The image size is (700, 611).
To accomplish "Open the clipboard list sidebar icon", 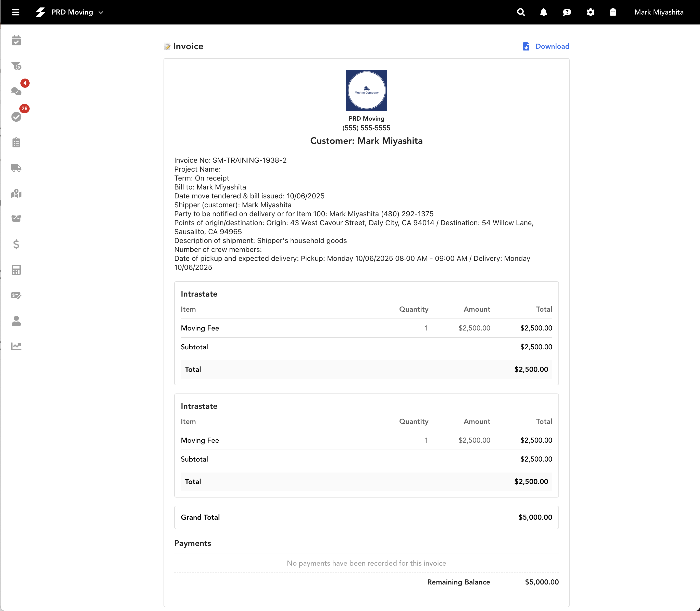I will pyautogui.click(x=16, y=143).
